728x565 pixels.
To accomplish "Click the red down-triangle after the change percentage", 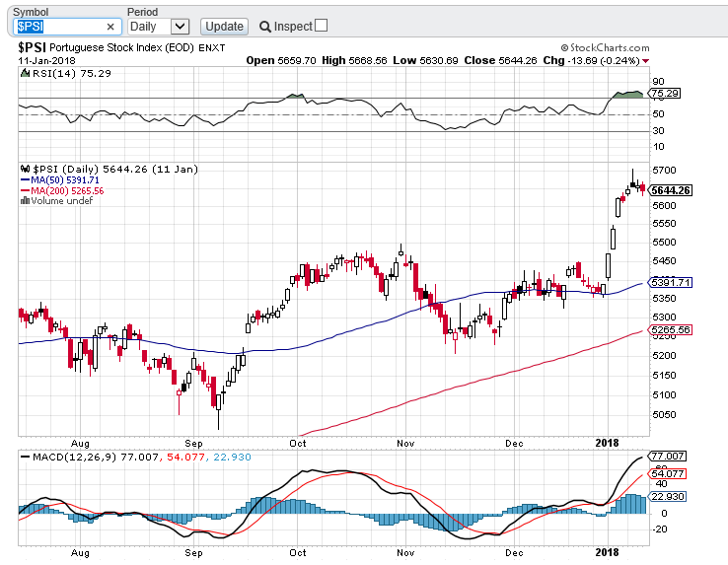I will tap(646, 61).
